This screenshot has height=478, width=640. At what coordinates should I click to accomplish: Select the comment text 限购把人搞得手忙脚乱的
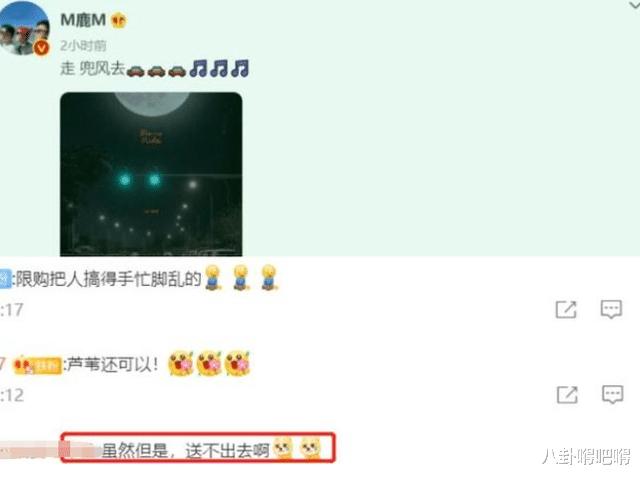[x=109, y=280]
